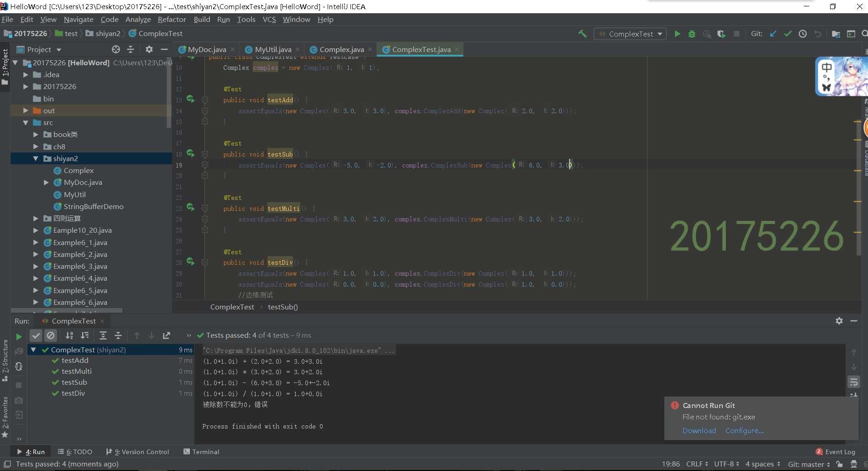Switch to MyDoc.java editor tab
The width and height of the screenshot is (868, 471).
(206, 49)
